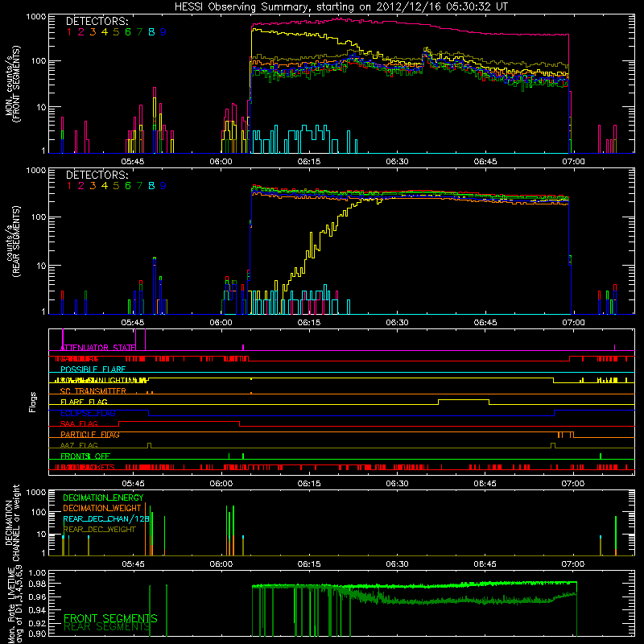The width and height of the screenshot is (644, 644).
Task: Select the REAR_DEC_CHAN/128 legend label
Action: (x=106, y=518)
